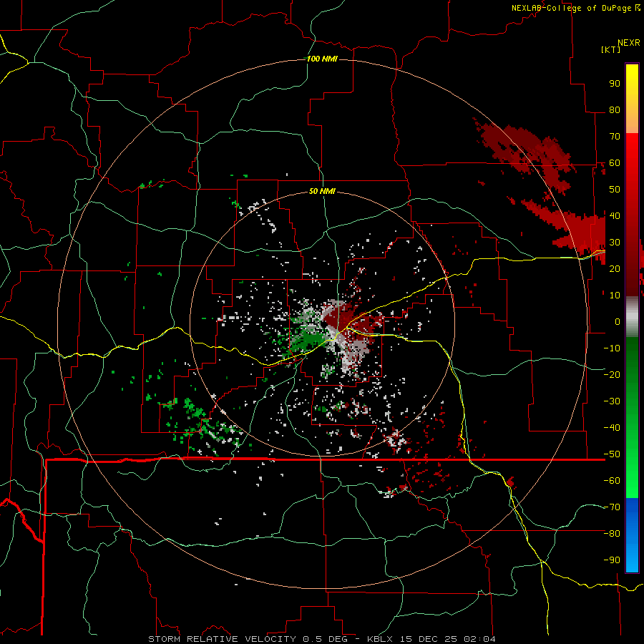Click the 50 value on velocity scale

(615, 190)
